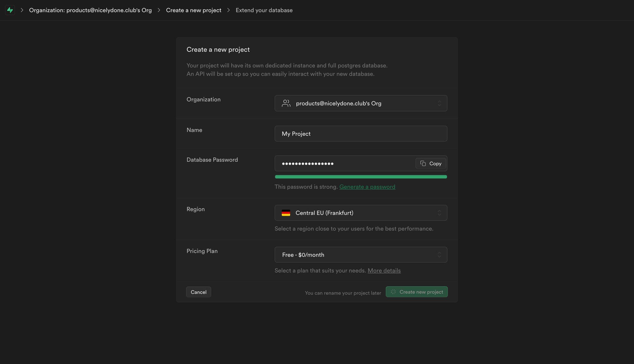Open the Generate a password link
This screenshot has width=634, height=364.
367,186
